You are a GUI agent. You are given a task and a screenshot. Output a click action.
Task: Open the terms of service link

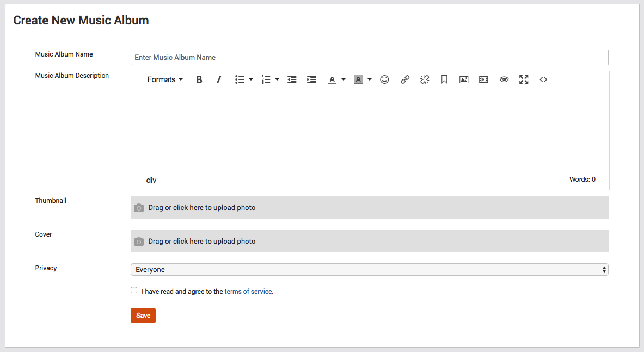(248, 291)
